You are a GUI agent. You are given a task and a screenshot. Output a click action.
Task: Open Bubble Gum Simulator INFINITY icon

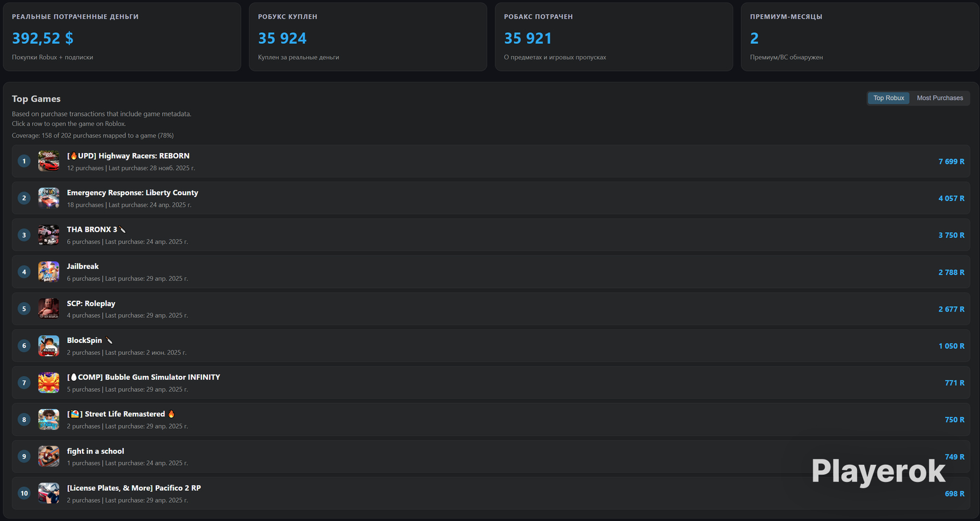click(x=48, y=383)
